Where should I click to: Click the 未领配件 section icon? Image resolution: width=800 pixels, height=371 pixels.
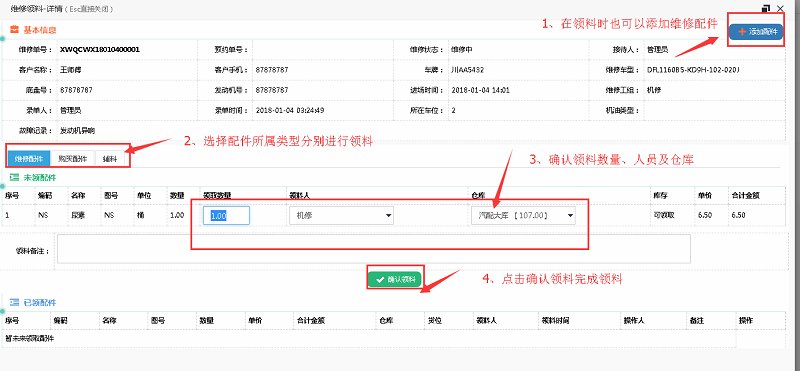pos(14,178)
